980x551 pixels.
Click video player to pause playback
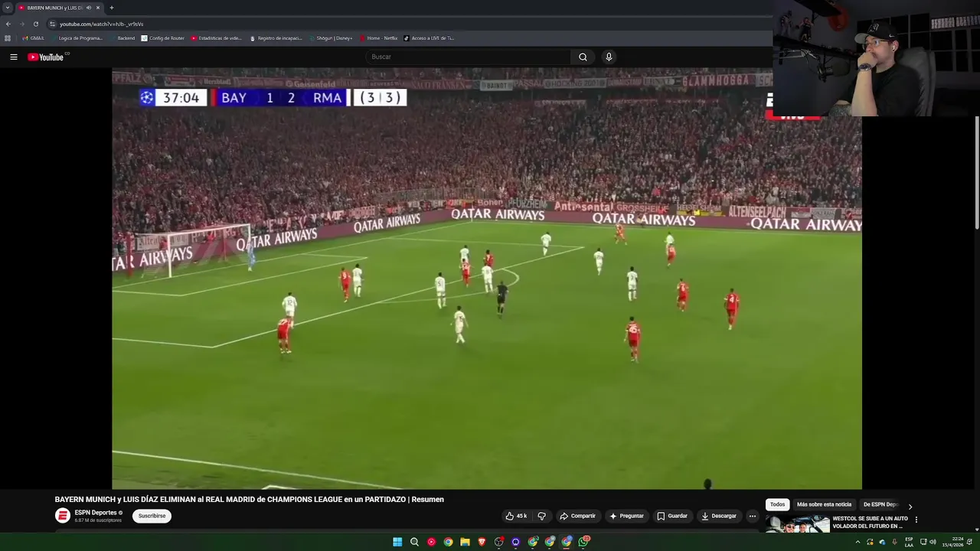[x=487, y=279]
